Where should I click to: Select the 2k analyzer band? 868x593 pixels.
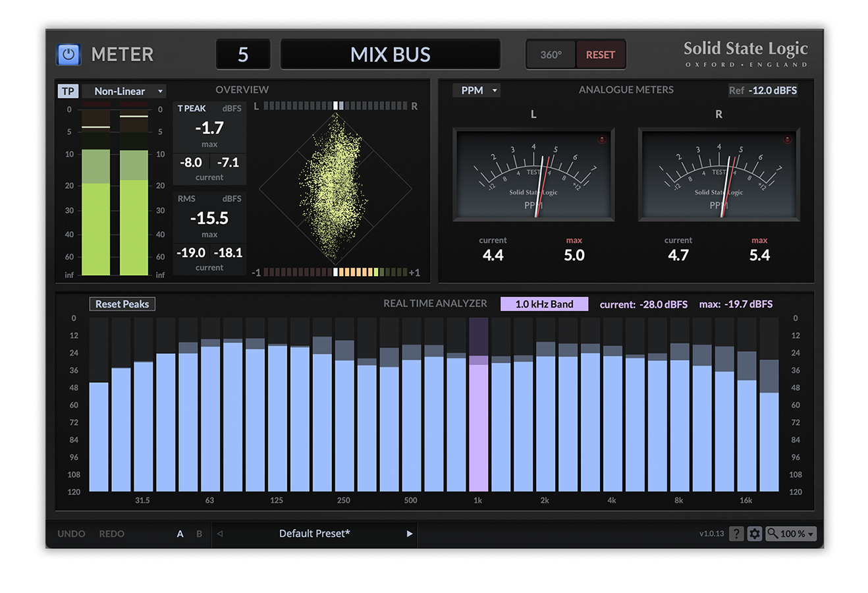(545, 405)
